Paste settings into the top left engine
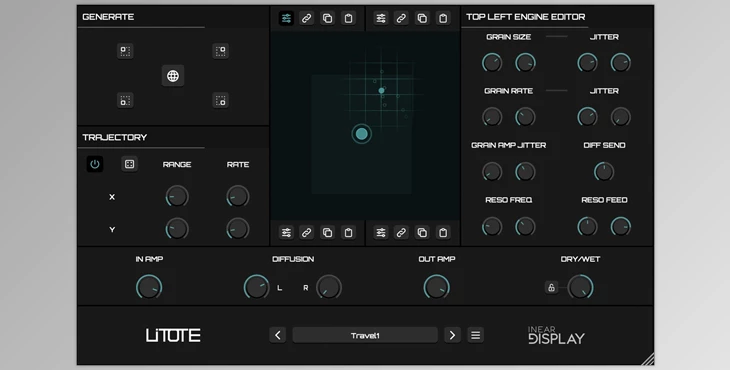The width and height of the screenshot is (730, 370). coord(348,18)
